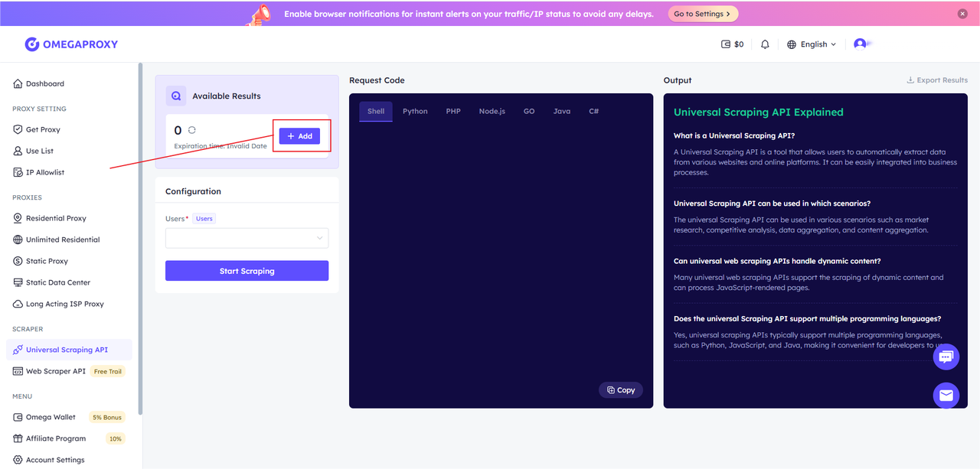Open the live chat bubble icon

click(x=946, y=357)
